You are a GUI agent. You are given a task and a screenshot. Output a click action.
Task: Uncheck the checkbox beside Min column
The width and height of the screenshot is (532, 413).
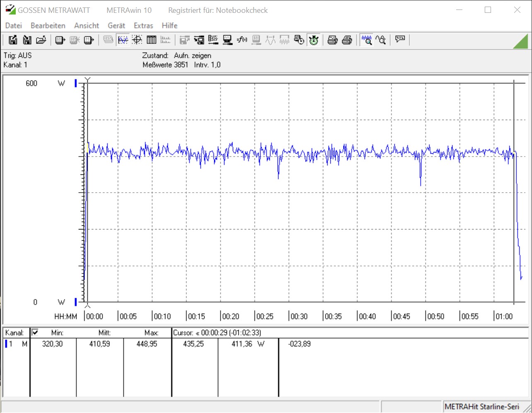tap(35, 332)
